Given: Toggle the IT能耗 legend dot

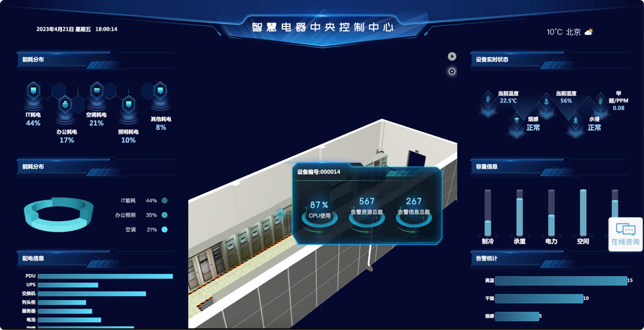Looking at the screenshot, I should (164, 201).
